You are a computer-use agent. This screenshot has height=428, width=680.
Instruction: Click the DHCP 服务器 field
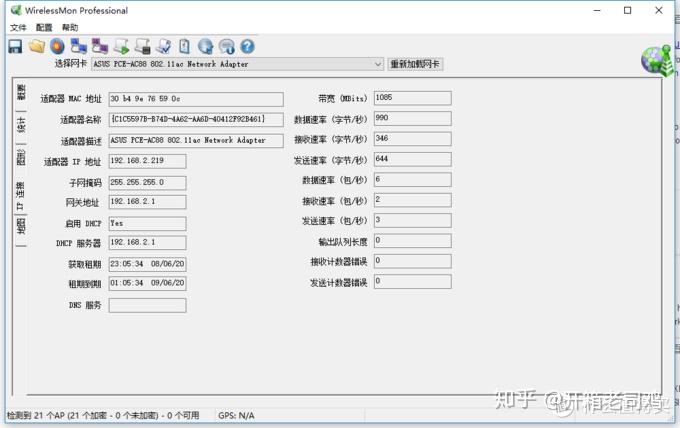[147, 242]
